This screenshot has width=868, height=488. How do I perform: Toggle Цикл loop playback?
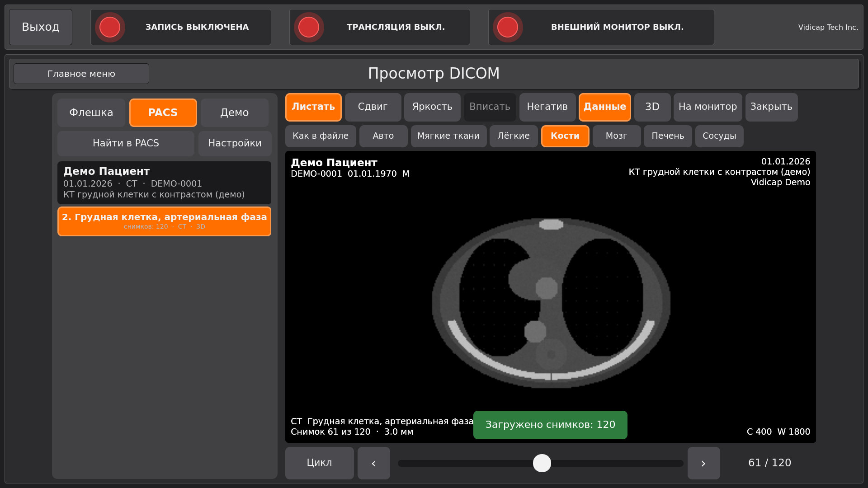click(320, 463)
